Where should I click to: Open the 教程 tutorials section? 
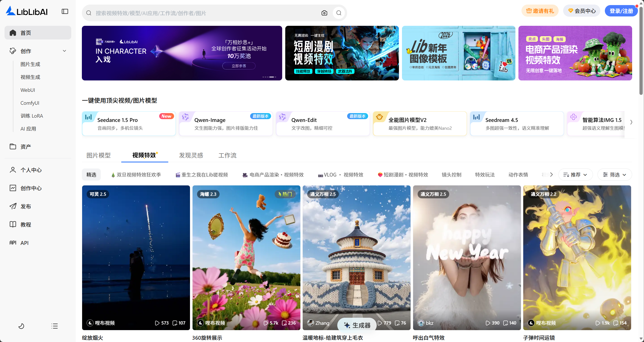[26, 224]
